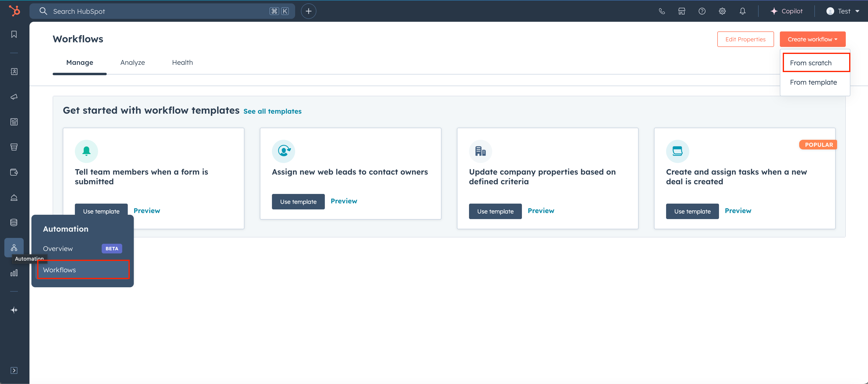Click 'Create and assign tasks when a new deal' title
The height and width of the screenshot is (384, 868).
point(736,177)
